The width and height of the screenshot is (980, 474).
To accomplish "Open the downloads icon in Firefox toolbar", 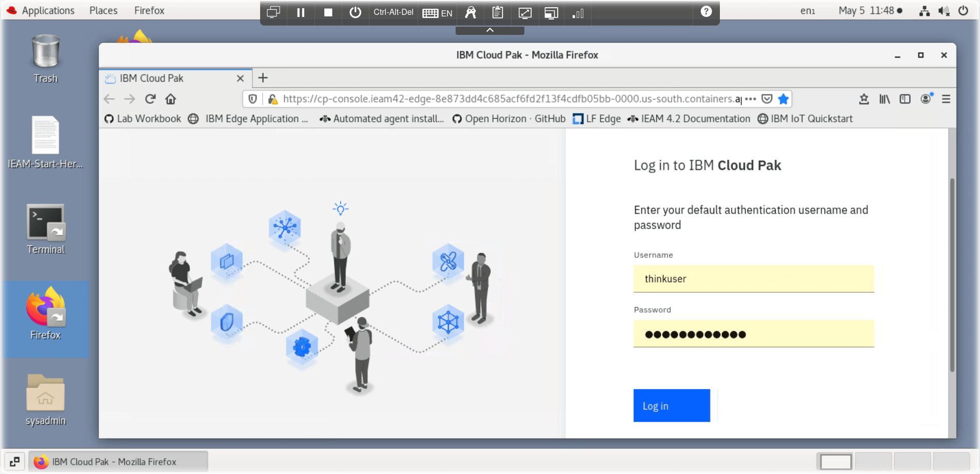I will (864, 99).
